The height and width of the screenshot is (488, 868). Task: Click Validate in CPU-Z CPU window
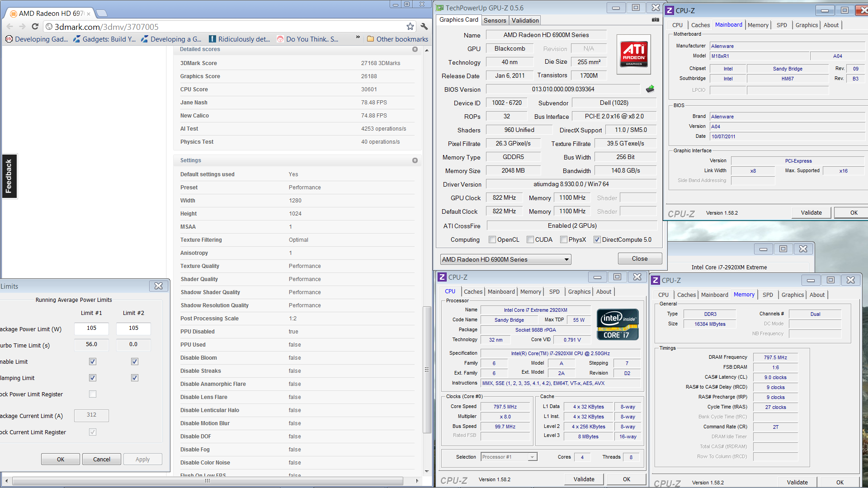click(584, 479)
